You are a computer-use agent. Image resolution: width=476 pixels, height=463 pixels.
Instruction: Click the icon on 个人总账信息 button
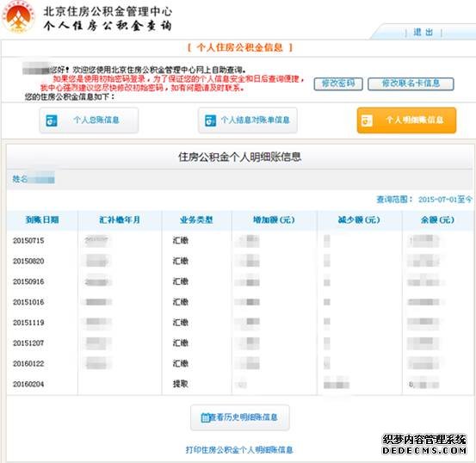[52, 120]
